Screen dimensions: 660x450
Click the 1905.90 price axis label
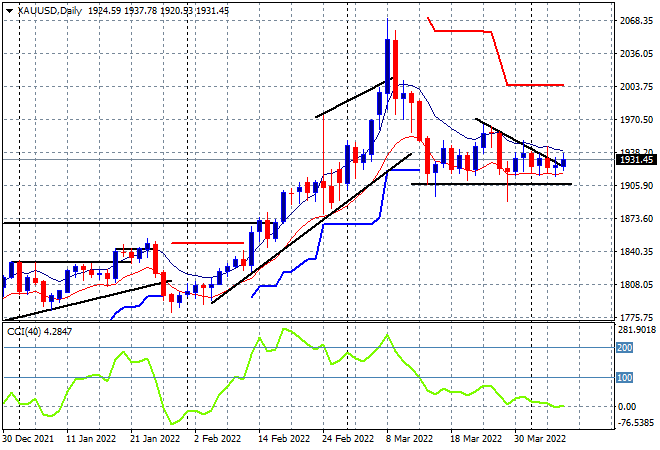pos(636,186)
